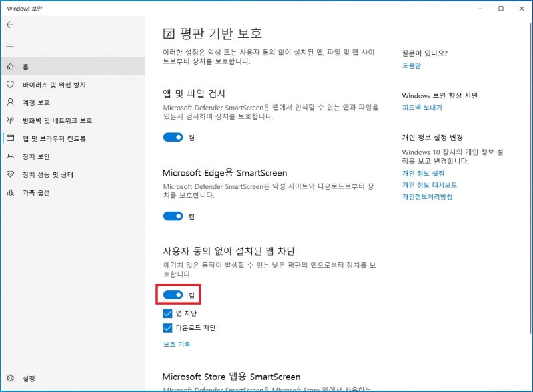Screen dimensions: 533x392
Task: Minimize the Windows 보안 window
Action: (480, 9)
